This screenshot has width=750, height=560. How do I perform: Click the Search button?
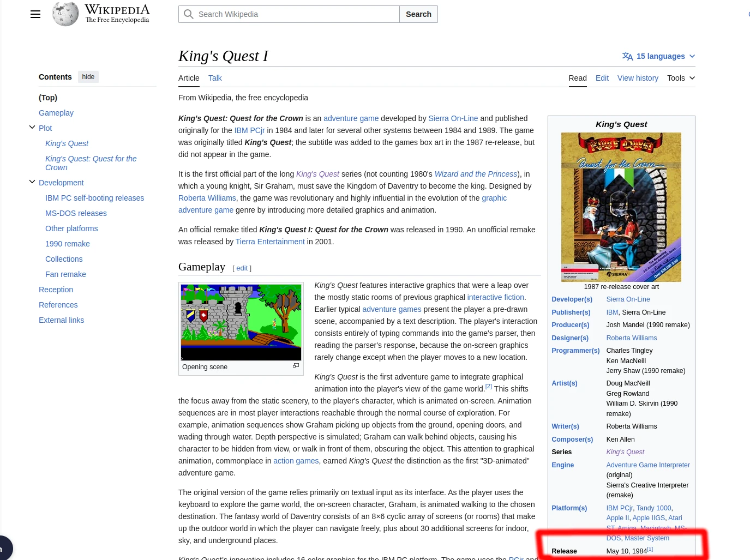(x=418, y=14)
